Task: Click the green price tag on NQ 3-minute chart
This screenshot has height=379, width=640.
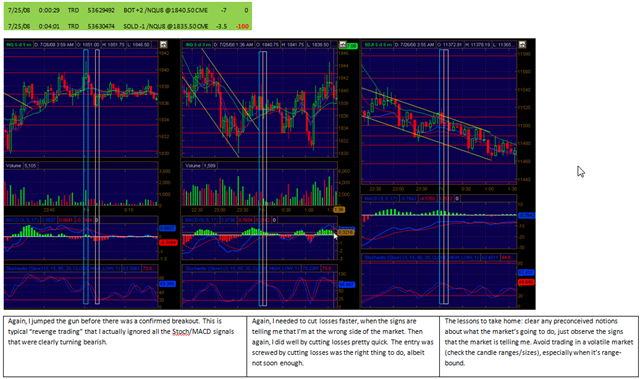Action: [352, 46]
